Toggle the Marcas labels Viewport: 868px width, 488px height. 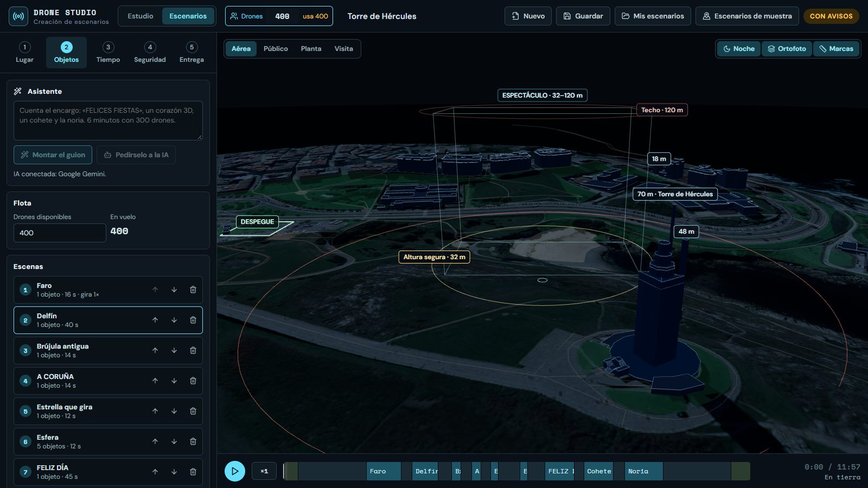(x=836, y=49)
